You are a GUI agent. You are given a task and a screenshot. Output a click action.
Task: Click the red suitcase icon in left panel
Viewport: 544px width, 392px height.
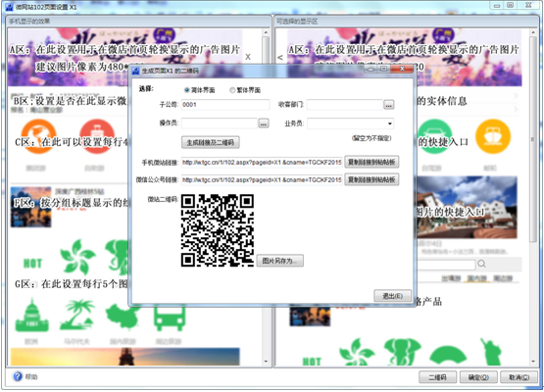tap(97, 136)
